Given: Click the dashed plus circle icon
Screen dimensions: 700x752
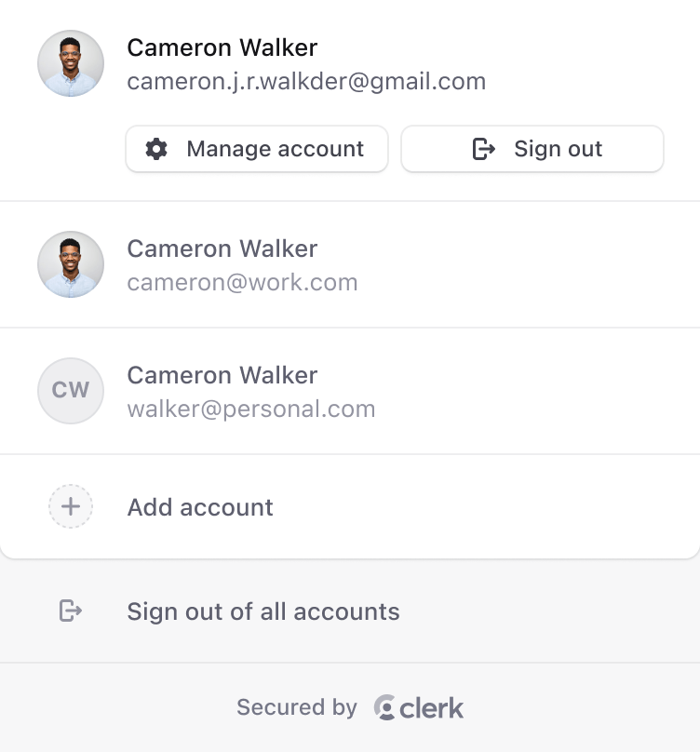Looking at the screenshot, I should (x=71, y=507).
